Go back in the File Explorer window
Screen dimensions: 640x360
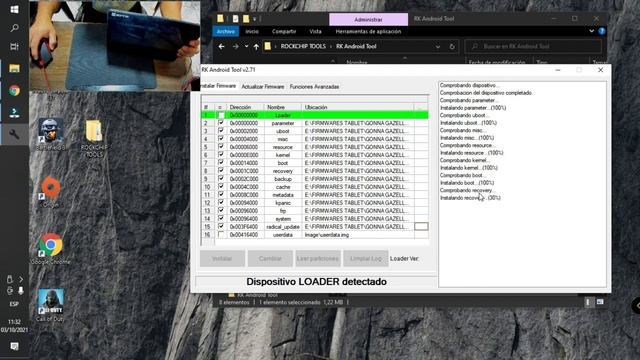click(x=221, y=47)
